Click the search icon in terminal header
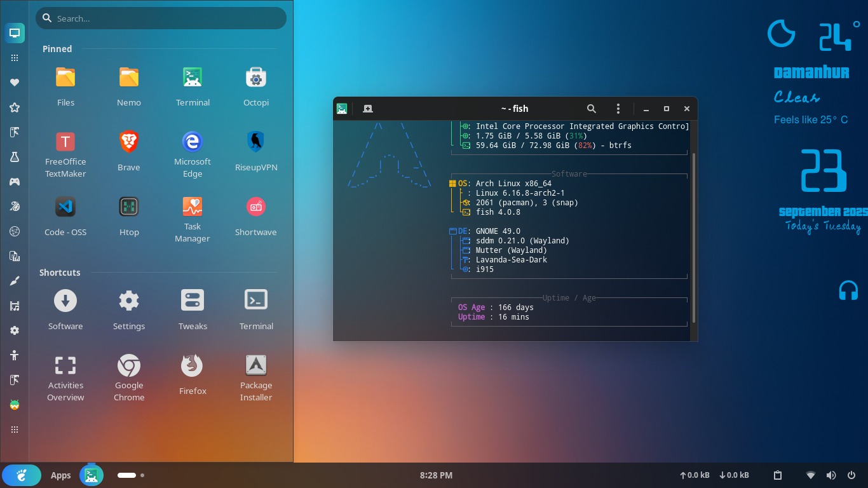 (591, 109)
